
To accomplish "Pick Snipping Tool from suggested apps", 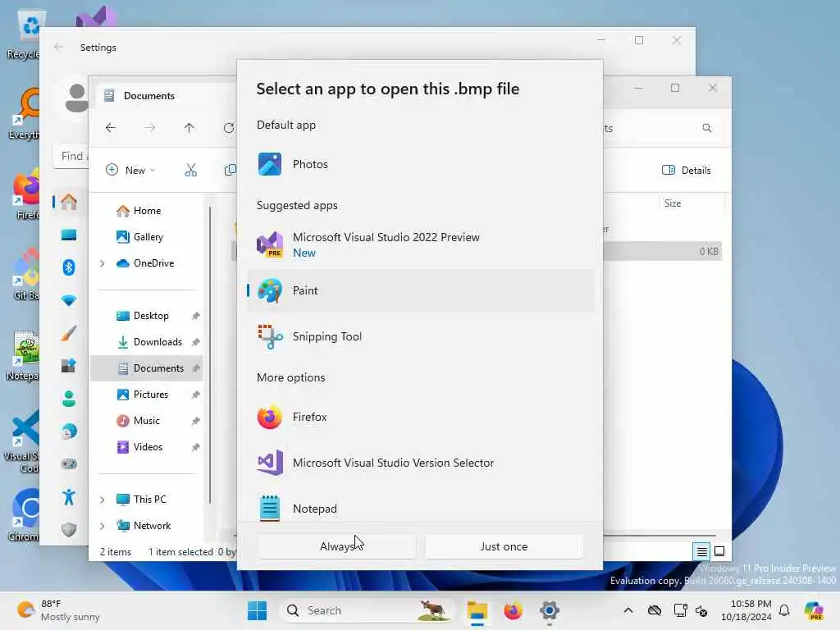I will point(421,336).
